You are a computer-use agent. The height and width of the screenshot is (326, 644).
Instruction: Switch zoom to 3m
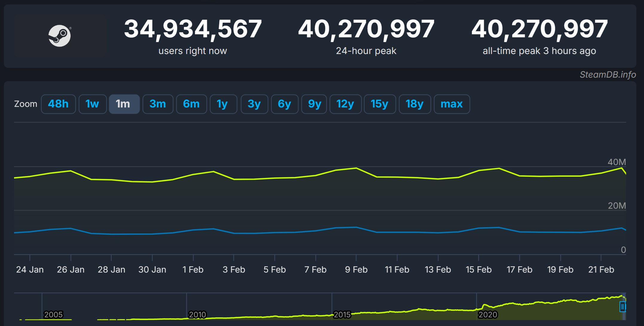coord(158,104)
